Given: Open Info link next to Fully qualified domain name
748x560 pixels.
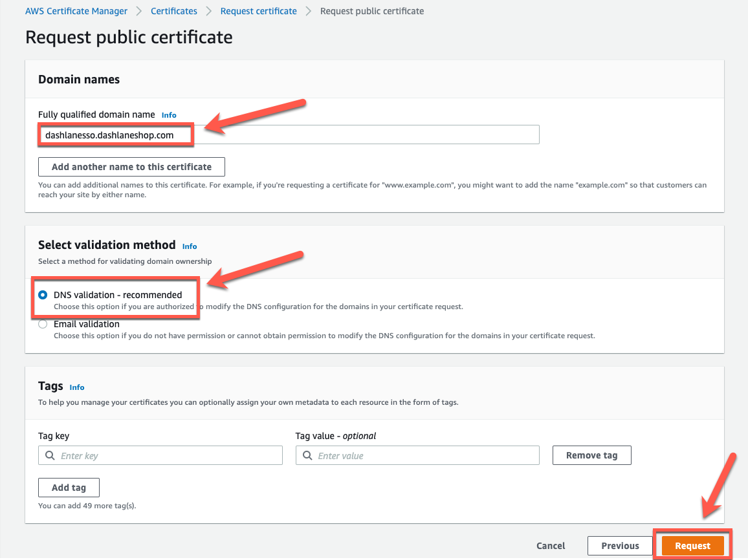Looking at the screenshot, I should coord(169,115).
